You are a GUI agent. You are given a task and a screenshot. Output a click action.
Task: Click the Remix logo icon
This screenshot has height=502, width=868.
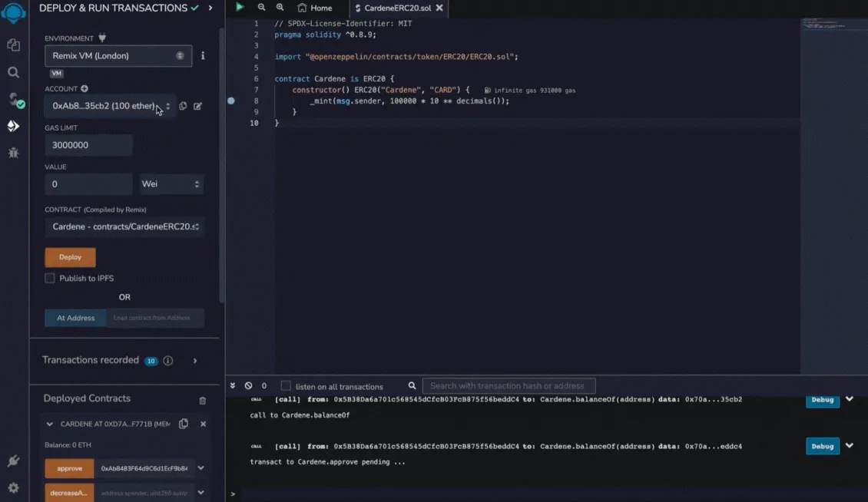tap(13, 12)
